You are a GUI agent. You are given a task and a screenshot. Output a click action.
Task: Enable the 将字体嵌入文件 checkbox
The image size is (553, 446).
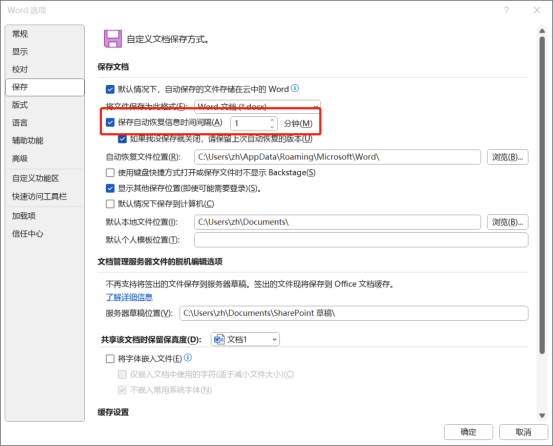[x=110, y=359]
